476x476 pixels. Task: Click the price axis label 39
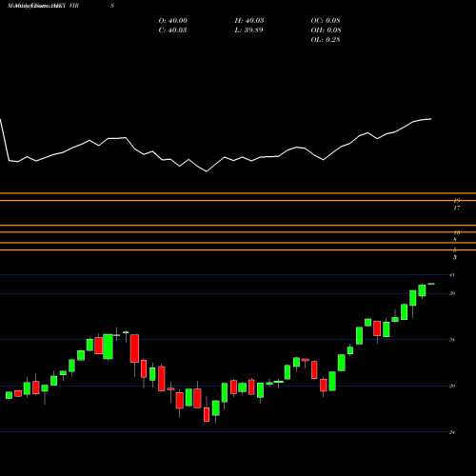452,293
